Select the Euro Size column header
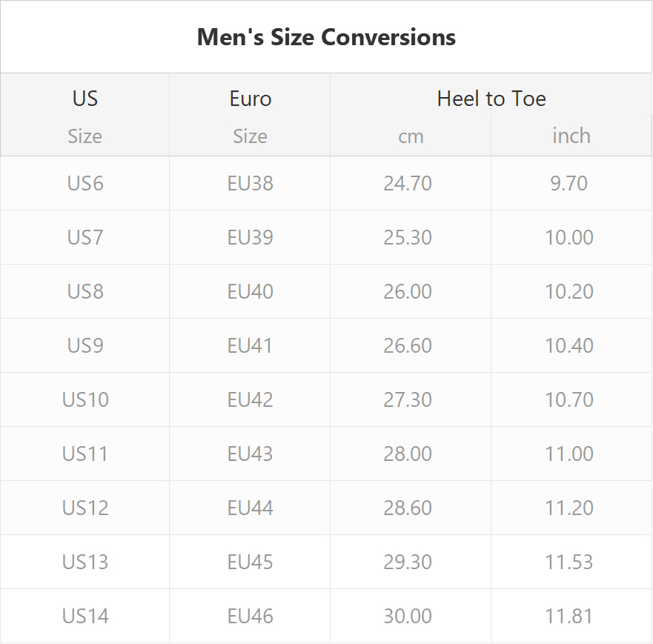Viewport: 653px width, 644px height. [x=250, y=116]
